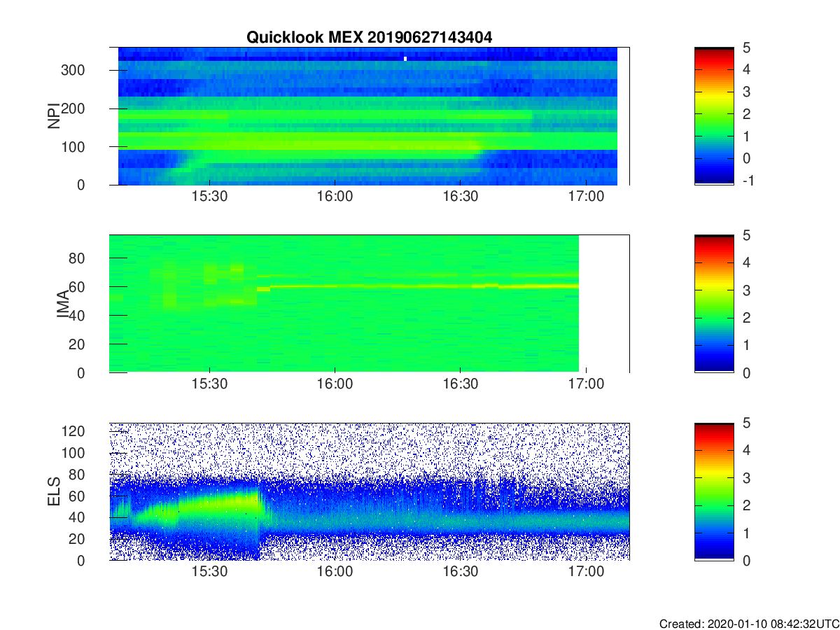Image resolution: width=840 pixels, height=630 pixels.
Task: Click the 16:00 time label under ELS plot
Action: pyautogui.click(x=335, y=573)
